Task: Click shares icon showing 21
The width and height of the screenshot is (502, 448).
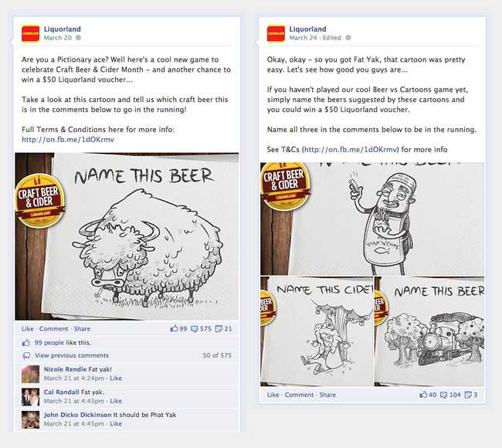Action: [x=219, y=329]
